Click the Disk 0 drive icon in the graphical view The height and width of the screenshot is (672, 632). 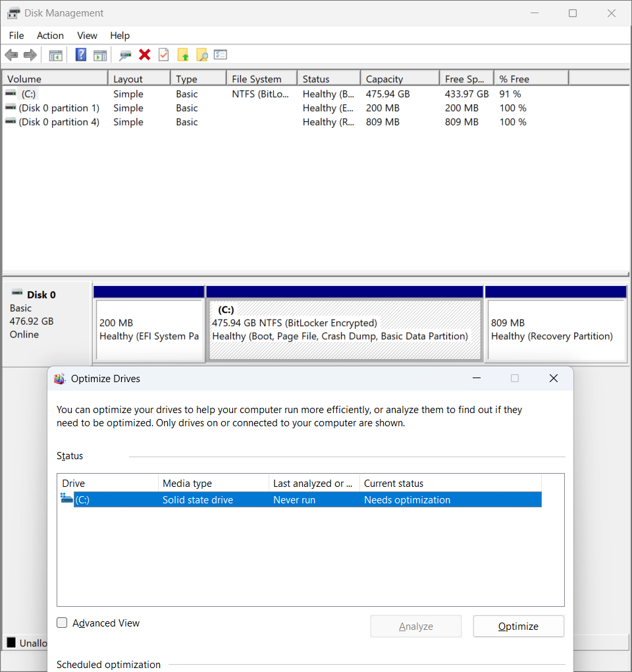17,293
